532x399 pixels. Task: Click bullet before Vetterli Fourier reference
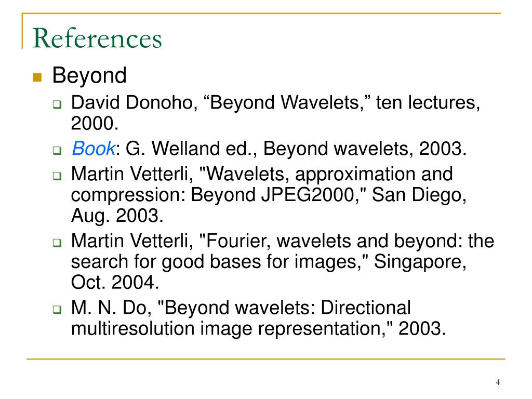click(57, 243)
